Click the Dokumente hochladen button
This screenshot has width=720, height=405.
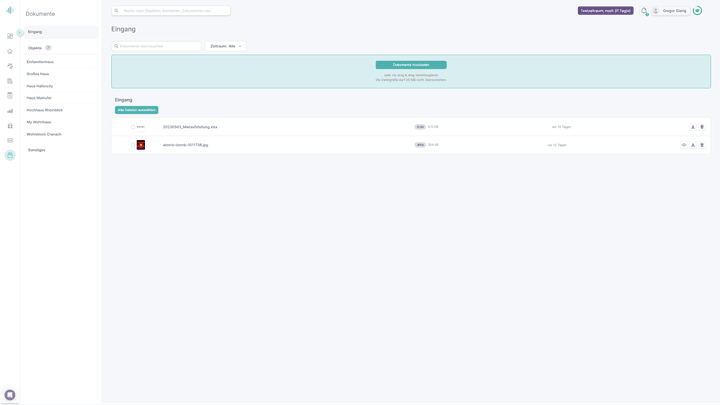tap(411, 65)
